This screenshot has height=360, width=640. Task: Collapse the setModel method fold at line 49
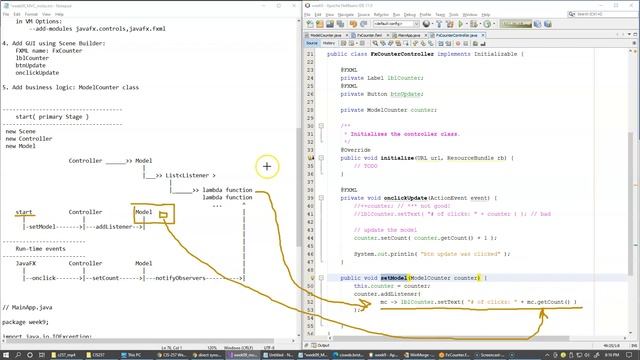pos(321,278)
